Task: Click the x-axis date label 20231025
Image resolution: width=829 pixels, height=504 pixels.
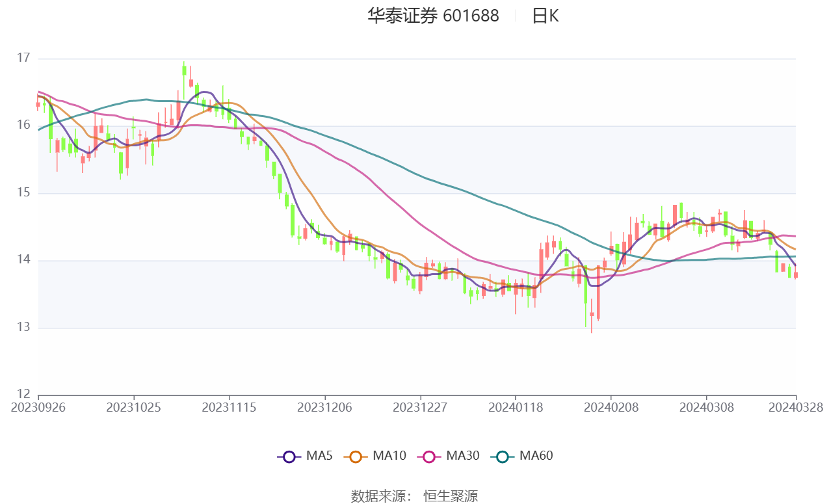Action: pyautogui.click(x=133, y=407)
